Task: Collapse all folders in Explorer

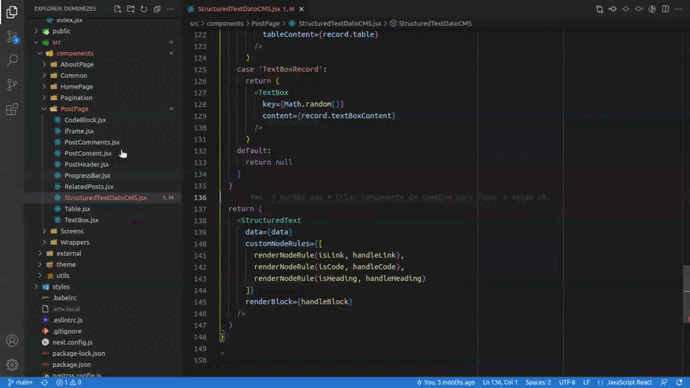Action: point(157,9)
